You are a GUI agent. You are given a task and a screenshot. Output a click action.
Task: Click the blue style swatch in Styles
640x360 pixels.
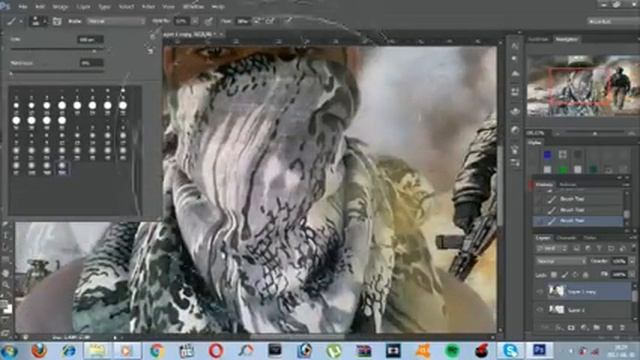[x=547, y=154]
